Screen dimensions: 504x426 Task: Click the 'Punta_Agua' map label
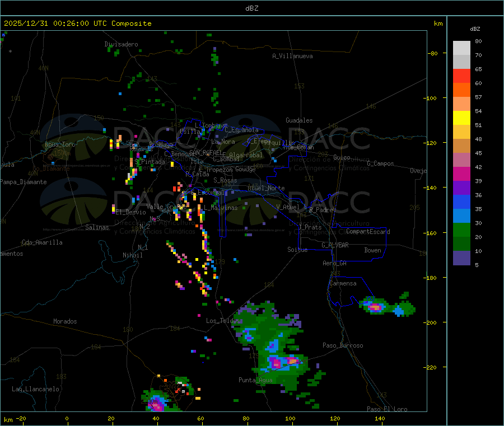click(255, 380)
